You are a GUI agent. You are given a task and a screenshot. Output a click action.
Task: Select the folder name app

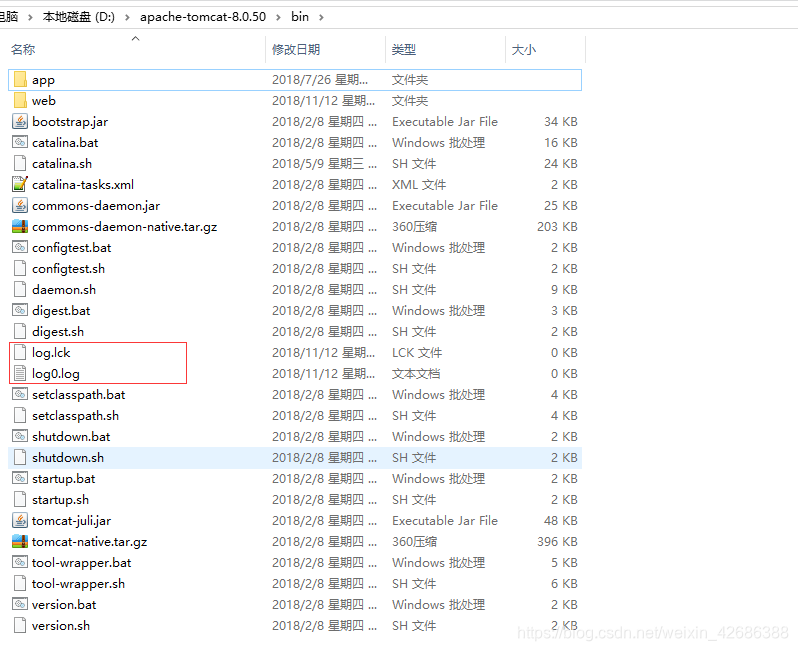(43, 80)
